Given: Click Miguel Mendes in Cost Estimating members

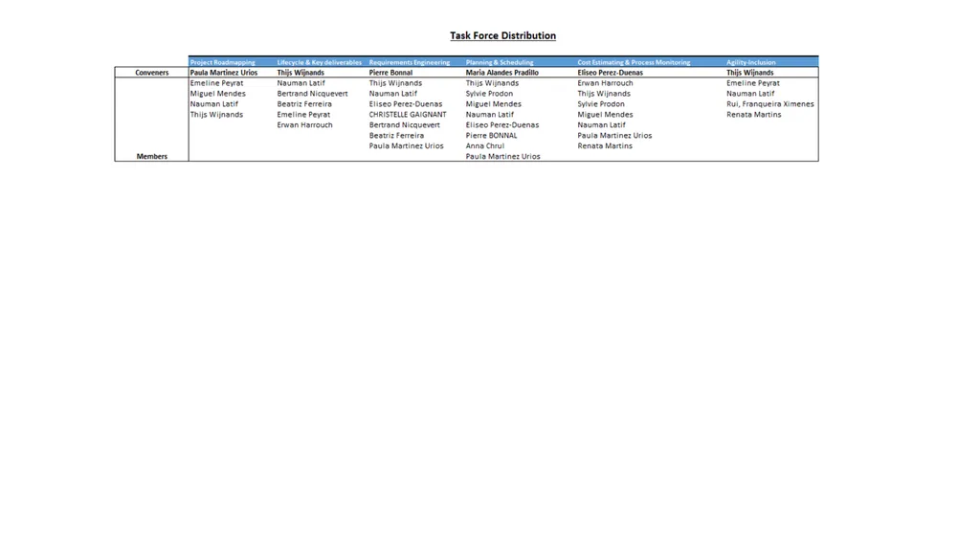Looking at the screenshot, I should coord(606,115).
